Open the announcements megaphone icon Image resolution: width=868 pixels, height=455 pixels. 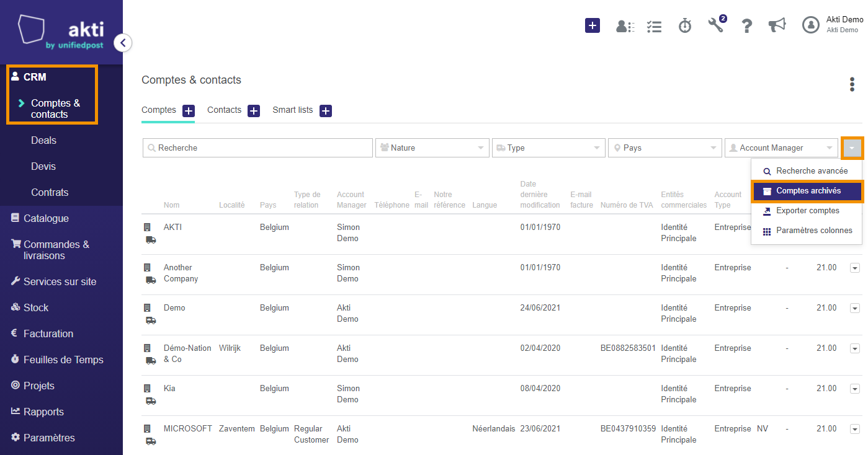tap(777, 25)
